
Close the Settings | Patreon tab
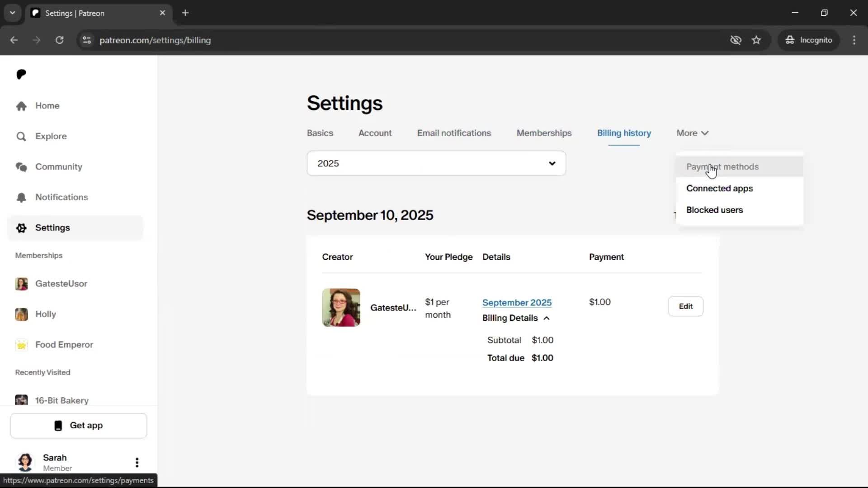pyautogui.click(x=162, y=13)
